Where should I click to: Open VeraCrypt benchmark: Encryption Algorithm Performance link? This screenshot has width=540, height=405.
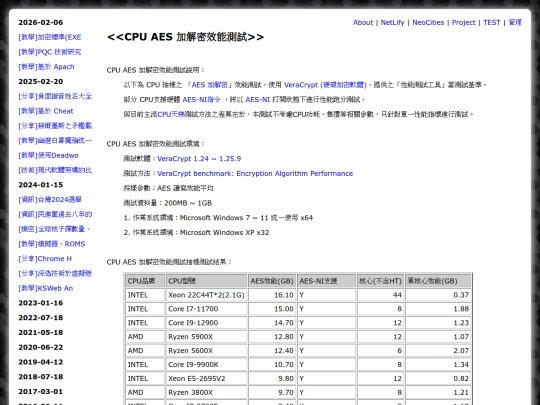[x=255, y=174]
